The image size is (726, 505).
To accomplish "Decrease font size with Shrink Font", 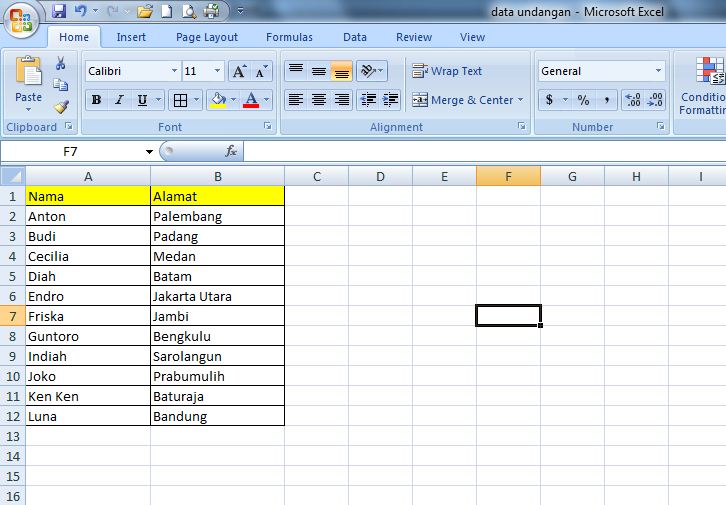I will pyautogui.click(x=261, y=71).
